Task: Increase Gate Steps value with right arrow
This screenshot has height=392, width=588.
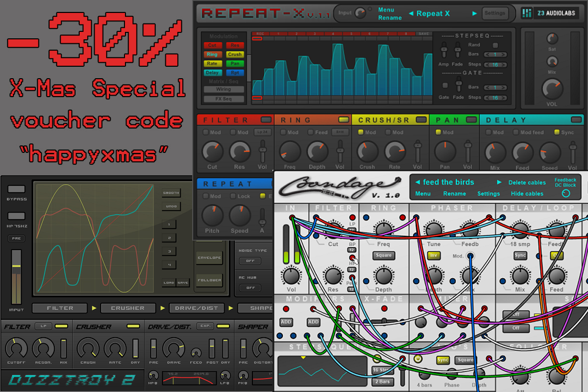Action: coord(503,98)
